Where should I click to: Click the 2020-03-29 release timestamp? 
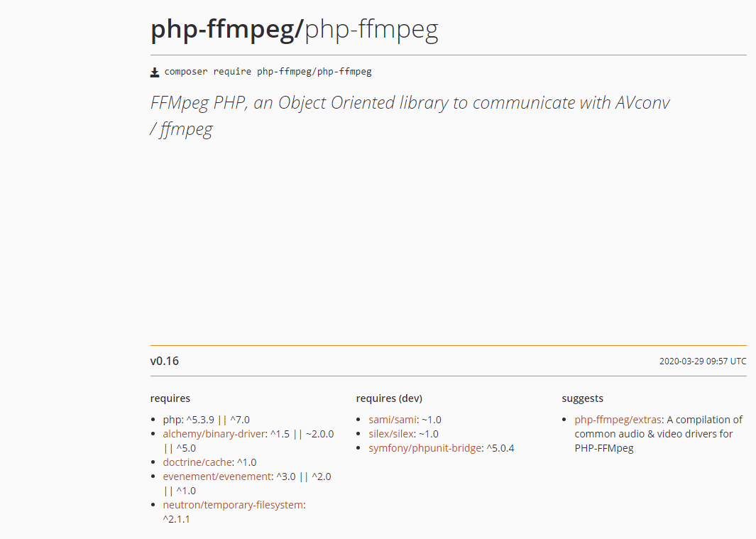coord(703,361)
